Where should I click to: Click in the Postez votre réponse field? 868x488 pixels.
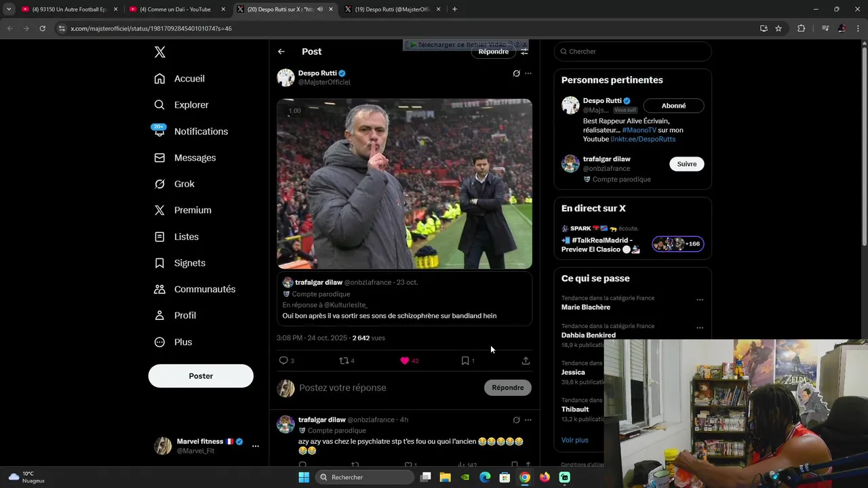tap(389, 388)
